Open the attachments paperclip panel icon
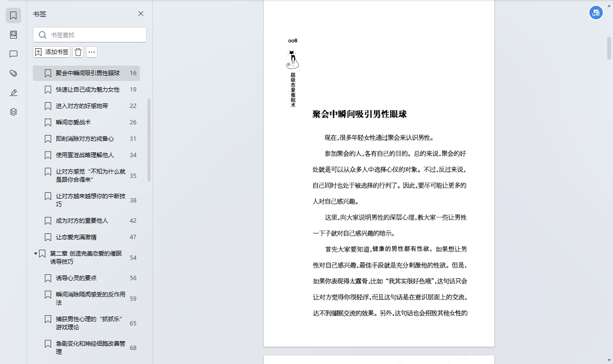Image resolution: width=613 pixels, height=364 pixels. pos(14,73)
